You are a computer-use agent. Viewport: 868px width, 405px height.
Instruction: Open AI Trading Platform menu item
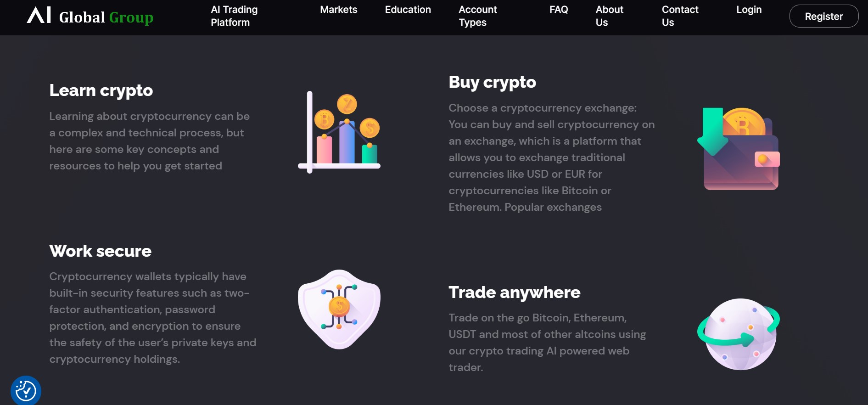coord(234,16)
